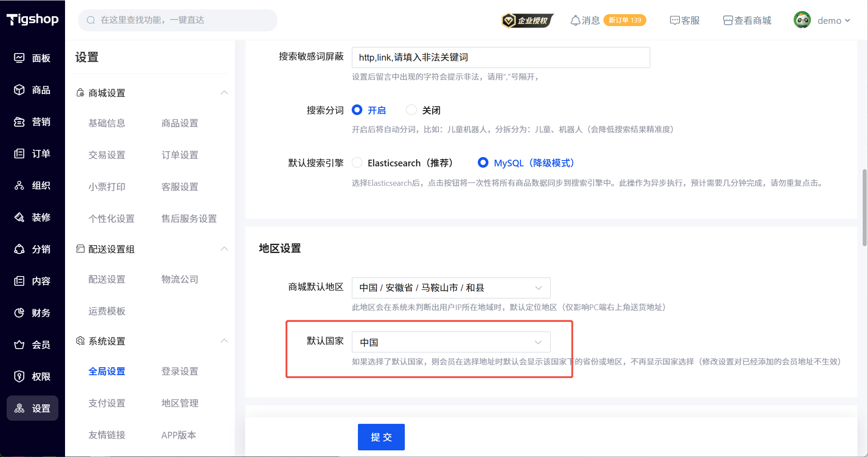Collapse the 商城设置 menu group
Viewport: 868px width, 457px height.
point(224,92)
